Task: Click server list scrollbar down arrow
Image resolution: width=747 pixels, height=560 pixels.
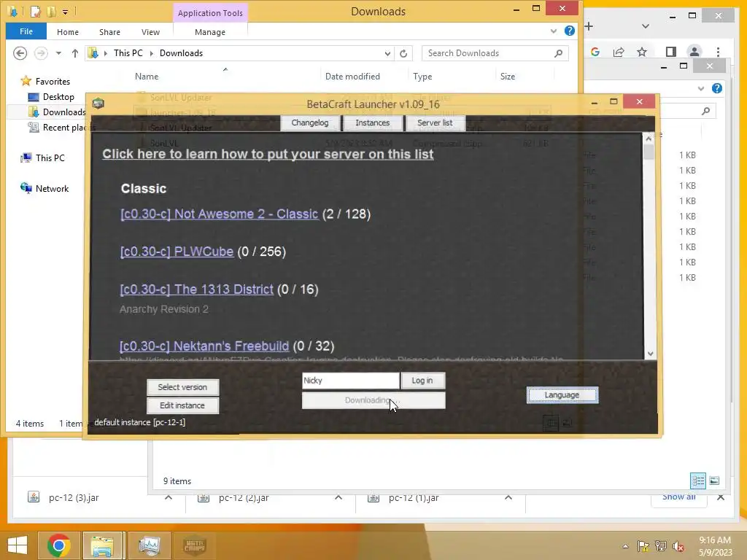Action: point(649,354)
